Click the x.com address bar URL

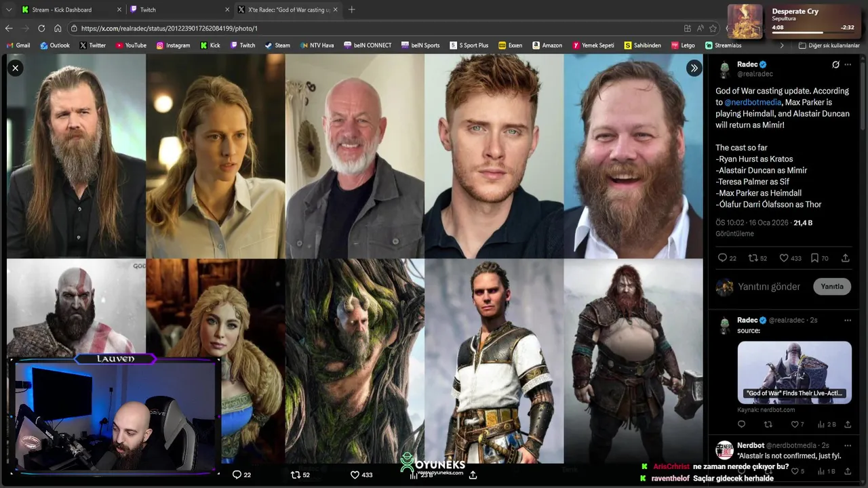point(169,28)
